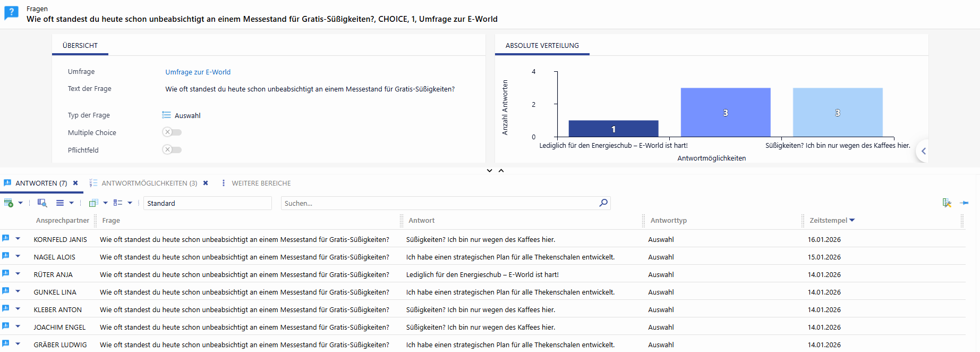
Task: Toggle the Multiple Choice switch
Action: pyautogui.click(x=172, y=132)
